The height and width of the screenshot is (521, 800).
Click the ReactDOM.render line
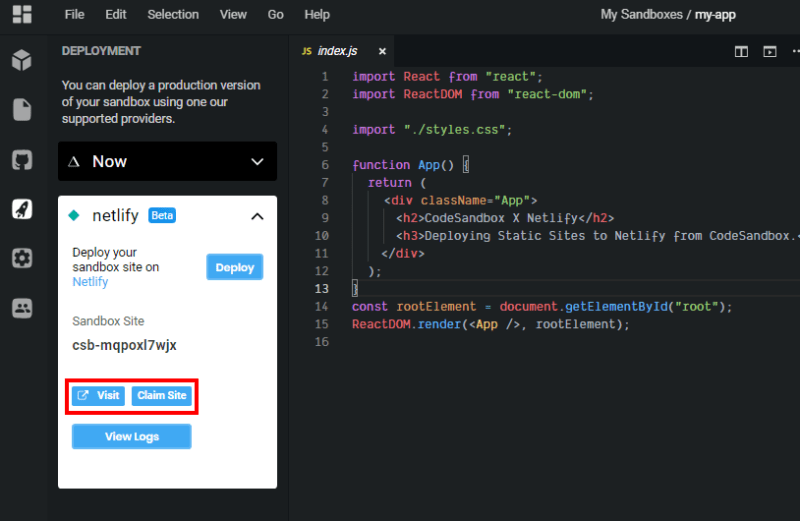coord(490,325)
